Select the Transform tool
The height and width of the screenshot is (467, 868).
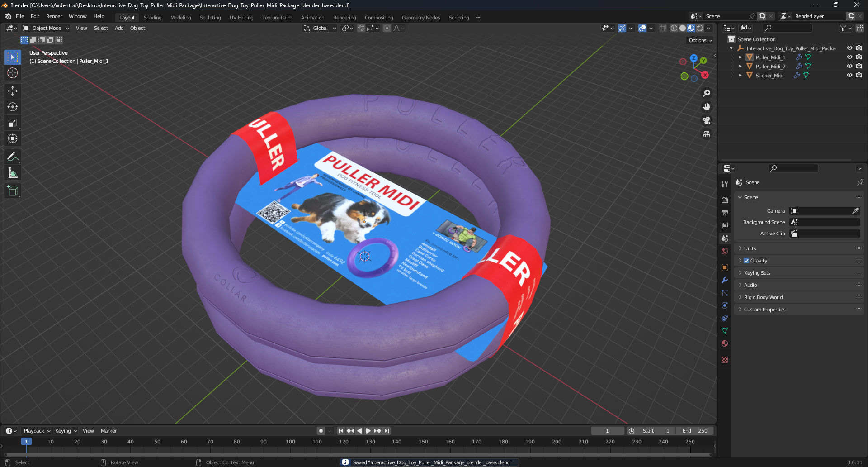coord(13,138)
